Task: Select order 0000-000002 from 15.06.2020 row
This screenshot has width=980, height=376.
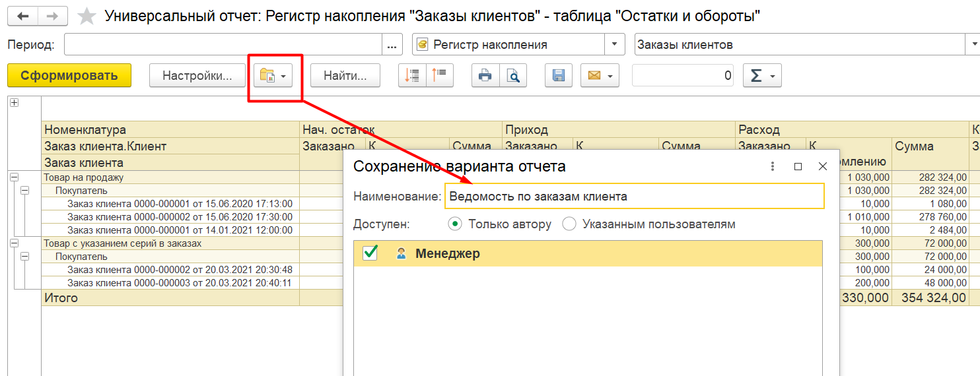Action: [180, 217]
